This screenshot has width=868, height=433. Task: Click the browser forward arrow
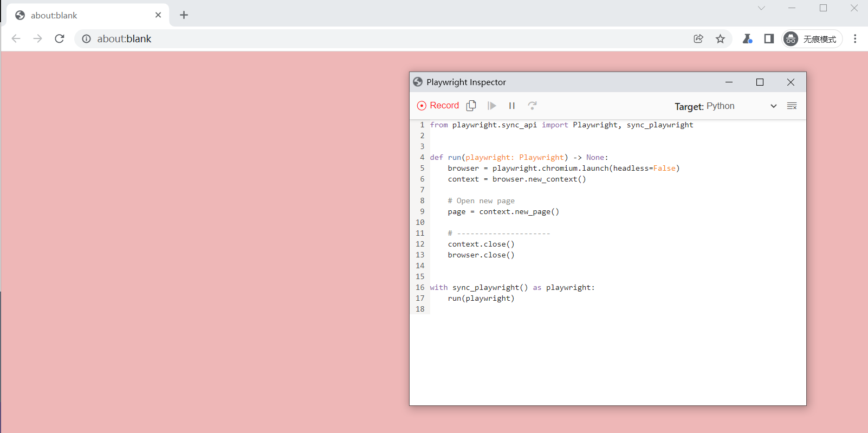(x=37, y=38)
